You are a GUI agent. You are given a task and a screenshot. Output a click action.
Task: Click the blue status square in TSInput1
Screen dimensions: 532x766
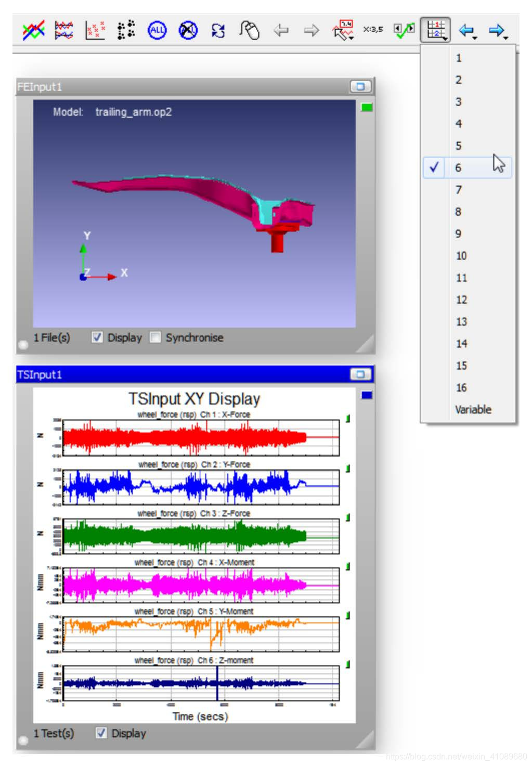pos(367,395)
